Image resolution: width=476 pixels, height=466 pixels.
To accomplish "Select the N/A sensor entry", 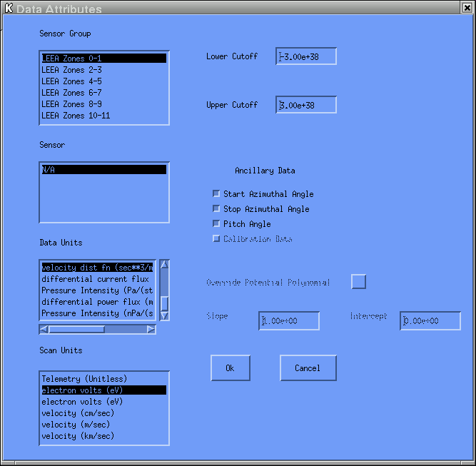I will point(103,170).
